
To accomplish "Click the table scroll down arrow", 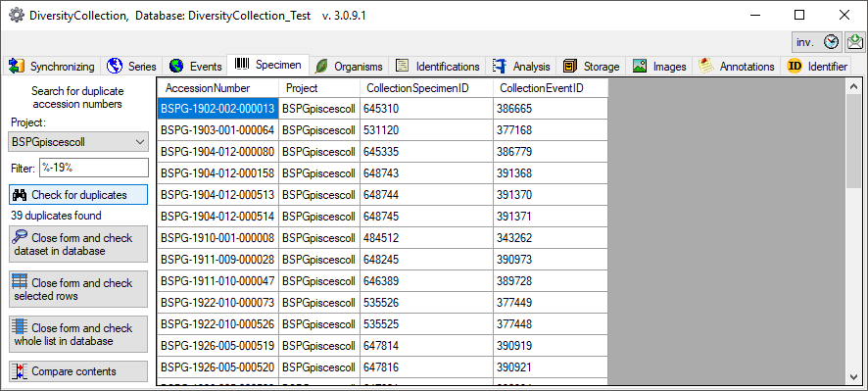I will pyautogui.click(x=853, y=377).
